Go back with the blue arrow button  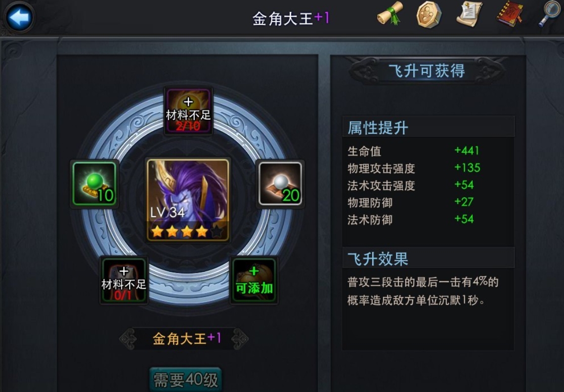click(x=19, y=17)
